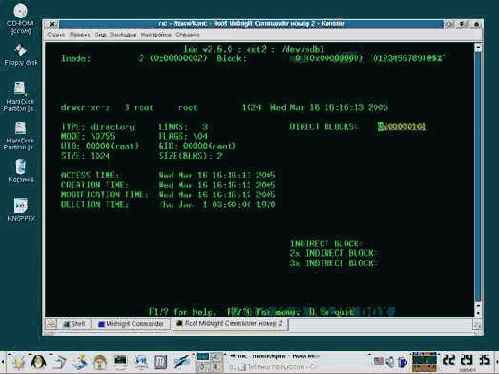Screen dimensions: 499x374
Task: Click the Konsole vertical scrollbar track
Action: pos(478,177)
